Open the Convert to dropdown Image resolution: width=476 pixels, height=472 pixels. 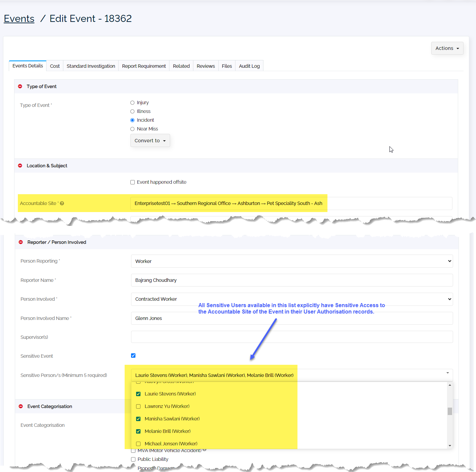(x=150, y=141)
